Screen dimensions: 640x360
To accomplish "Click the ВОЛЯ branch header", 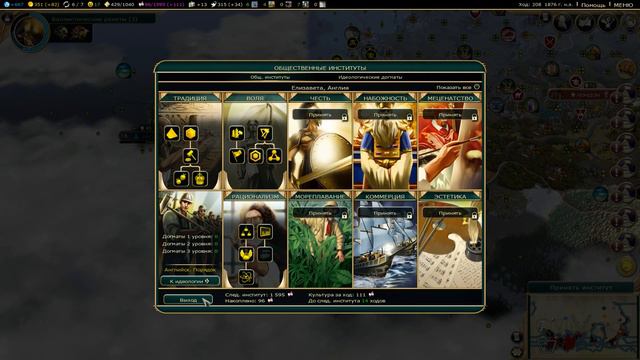I will click(x=255, y=98).
